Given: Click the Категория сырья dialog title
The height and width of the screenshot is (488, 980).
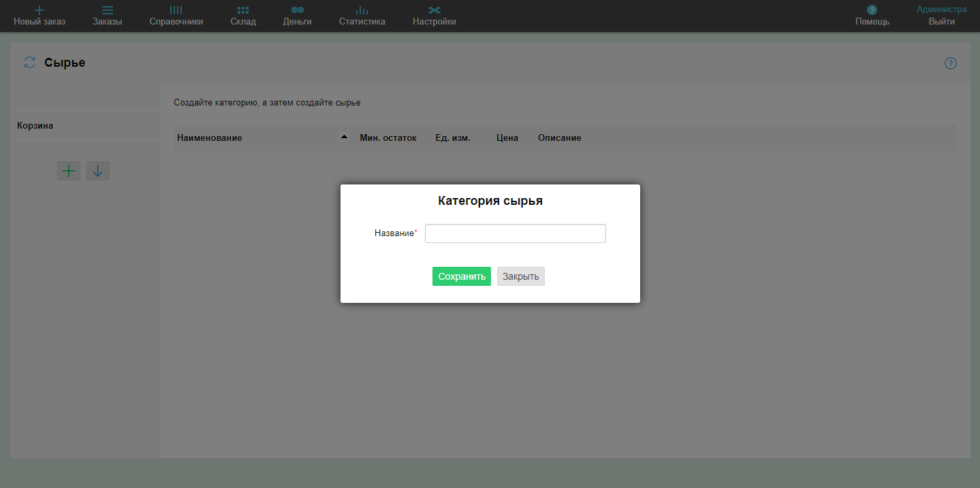Looking at the screenshot, I should coord(490,201).
